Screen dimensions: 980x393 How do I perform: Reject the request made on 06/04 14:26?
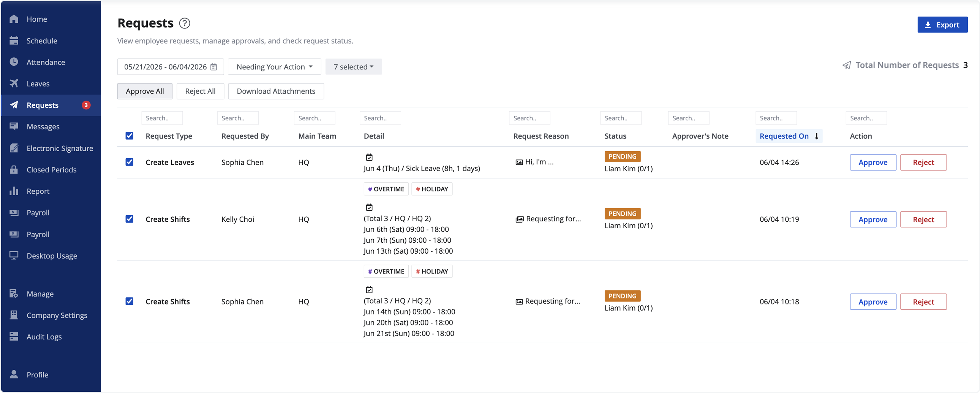click(x=923, y=163)
